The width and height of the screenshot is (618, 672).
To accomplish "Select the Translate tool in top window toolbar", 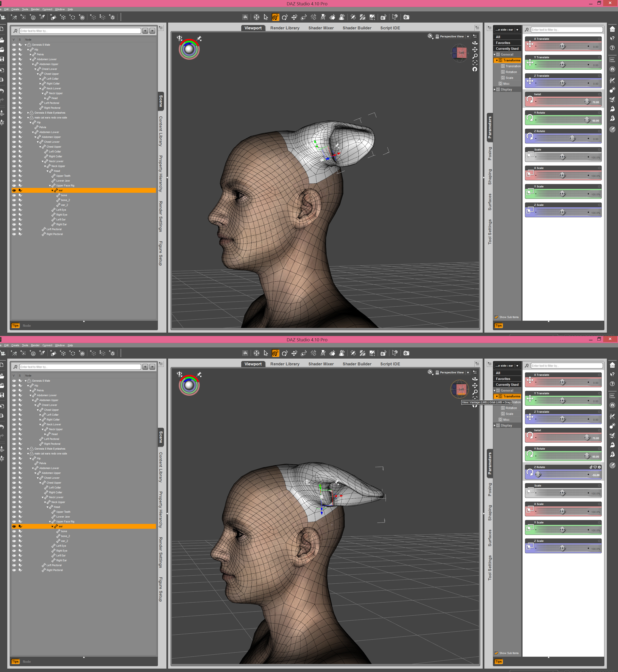I will [294, 17].
